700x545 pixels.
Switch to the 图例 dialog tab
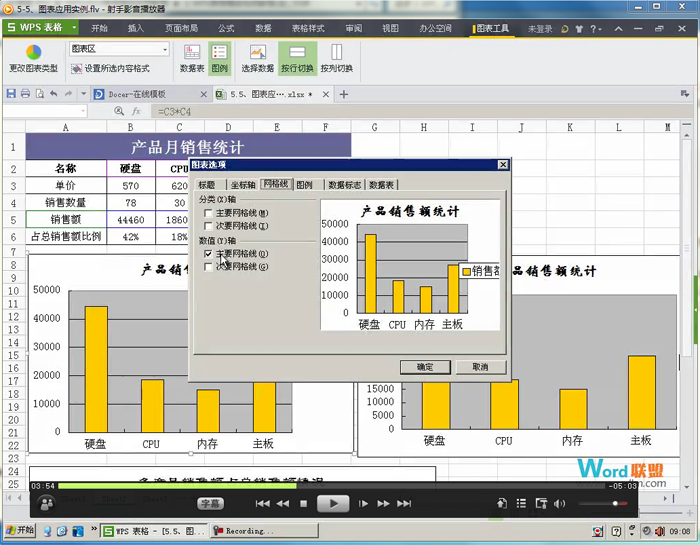(x=304, y=185)
